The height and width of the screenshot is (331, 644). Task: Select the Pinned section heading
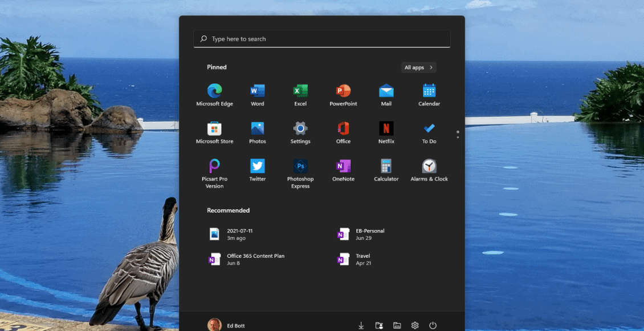click(x=217, y=67)
